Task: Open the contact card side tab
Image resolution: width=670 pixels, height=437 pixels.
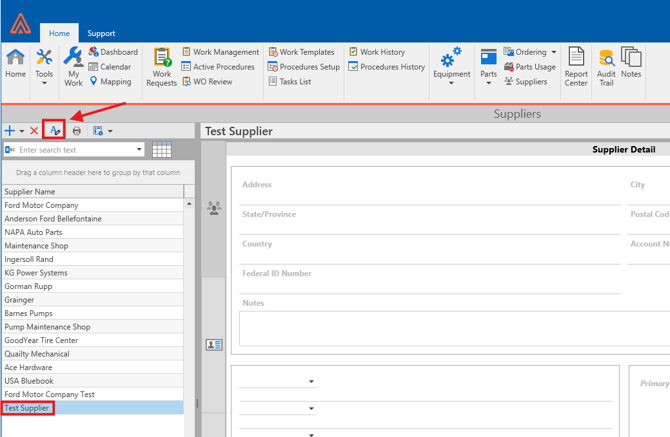Action: tap(214, 345)
